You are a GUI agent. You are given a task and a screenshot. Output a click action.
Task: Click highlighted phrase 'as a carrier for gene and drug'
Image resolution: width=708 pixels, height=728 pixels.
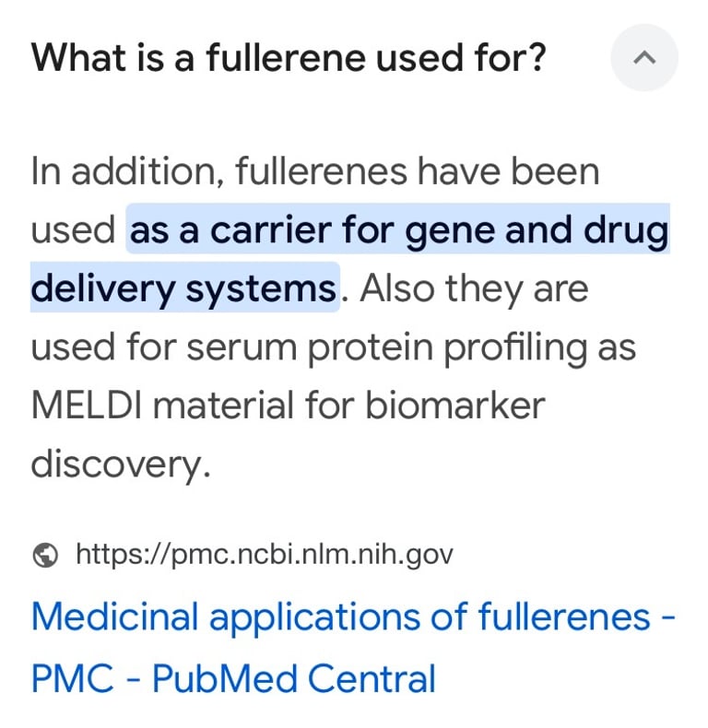tap(398, 229)
